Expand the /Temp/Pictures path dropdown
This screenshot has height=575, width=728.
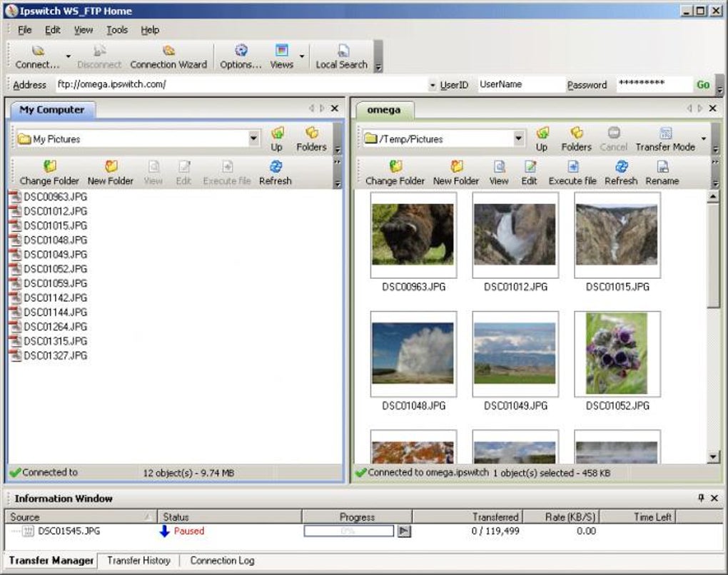(x=519, y=139)
